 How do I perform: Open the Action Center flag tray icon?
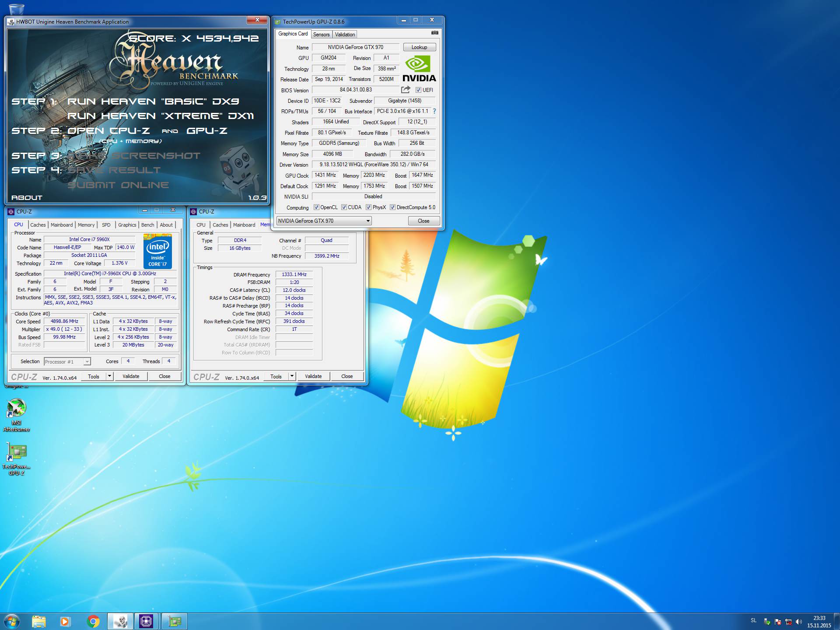778,621
